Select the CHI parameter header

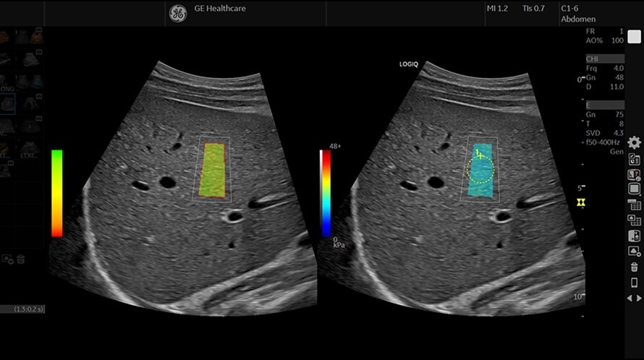coord(605,59)
